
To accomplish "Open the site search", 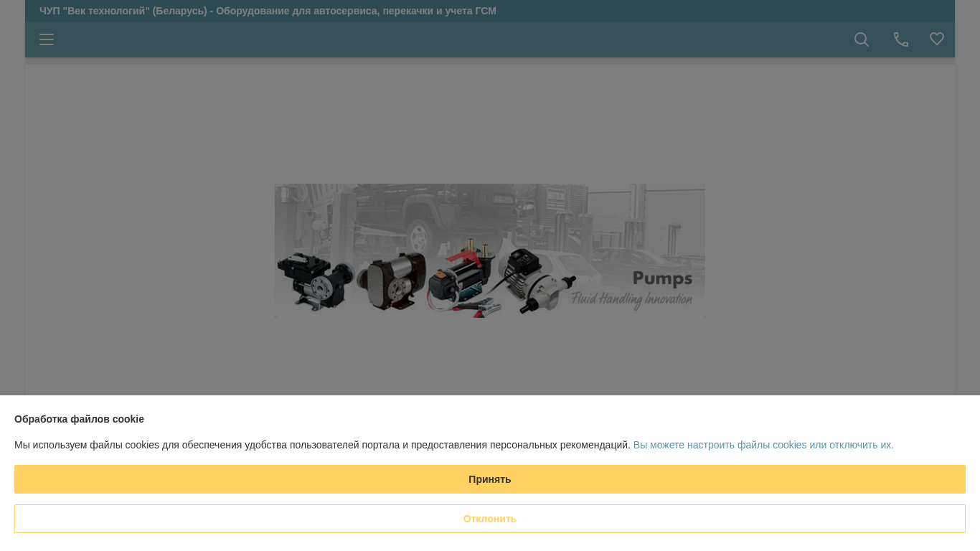I will [862, 39].
